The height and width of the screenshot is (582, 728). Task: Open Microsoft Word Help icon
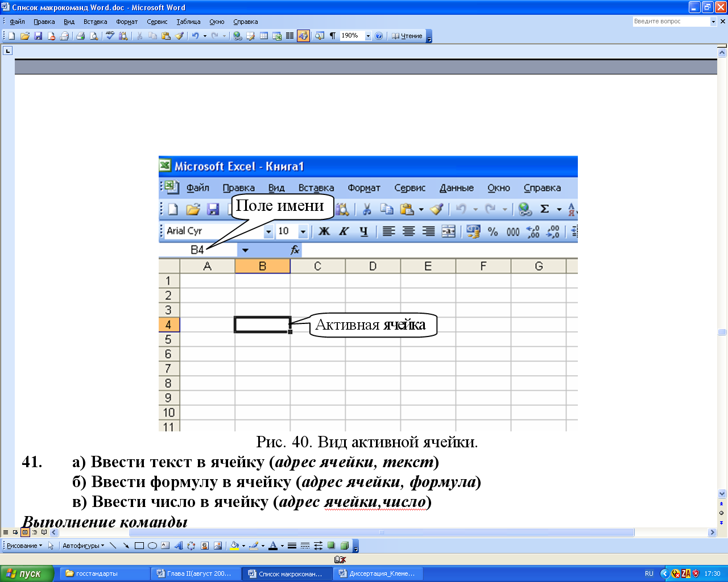point(379,36)
